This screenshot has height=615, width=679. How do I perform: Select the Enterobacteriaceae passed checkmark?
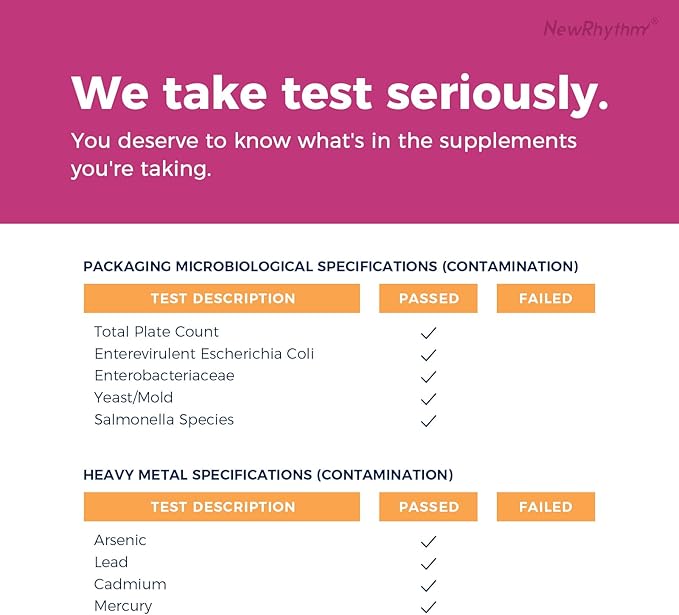pos(429,377)
